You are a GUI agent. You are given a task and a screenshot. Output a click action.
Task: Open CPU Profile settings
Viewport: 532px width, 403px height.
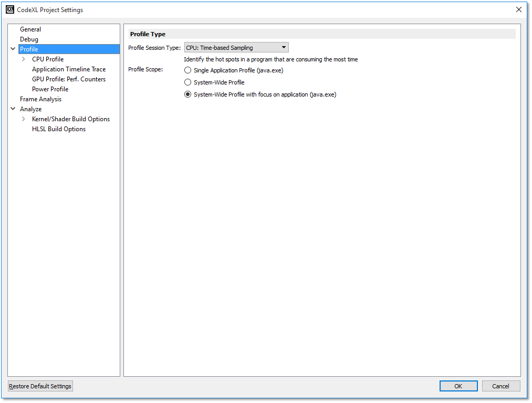tap(48, 59)
